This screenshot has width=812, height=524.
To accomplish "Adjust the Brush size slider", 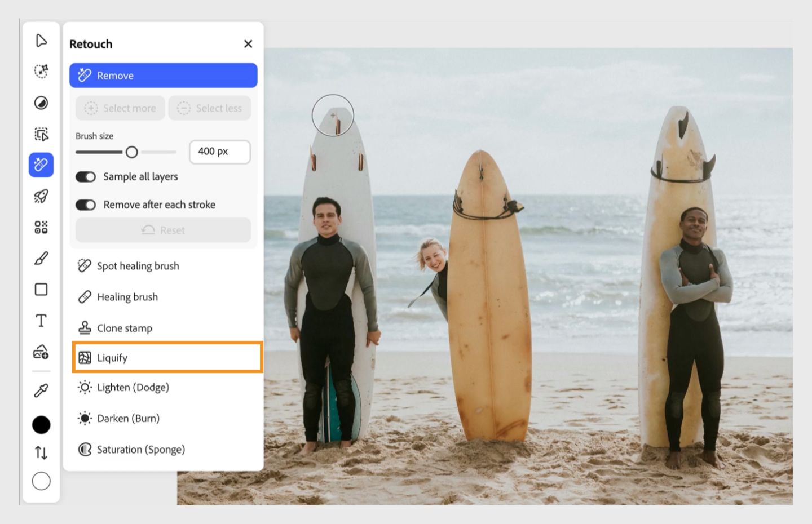I will pyautogui.click(x=133, y=152).
